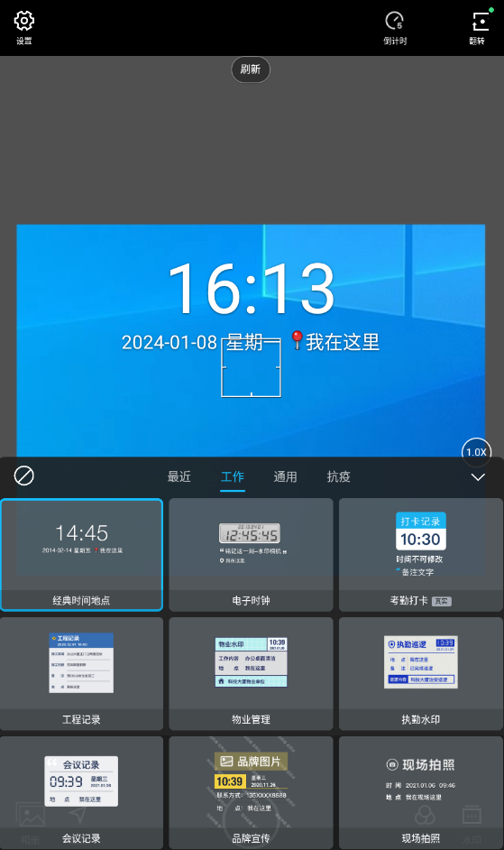Select the 电子时钟 watermark template
504x850 pixels.
coord(251,555)
